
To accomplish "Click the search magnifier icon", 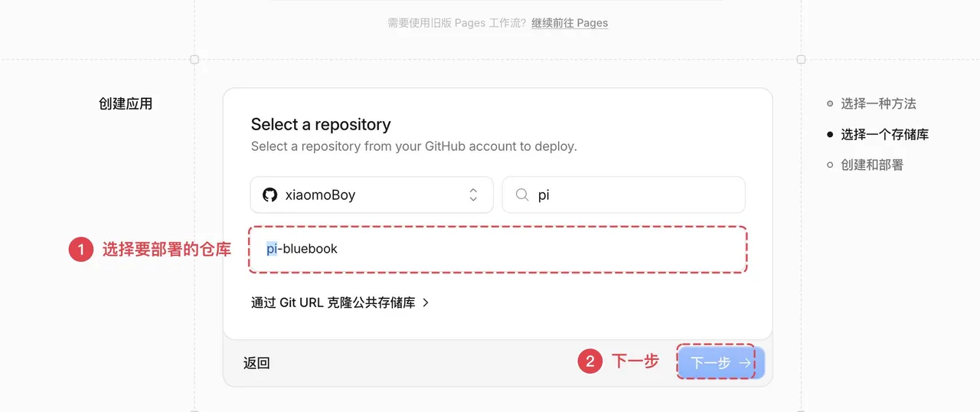I will (522, 195).
